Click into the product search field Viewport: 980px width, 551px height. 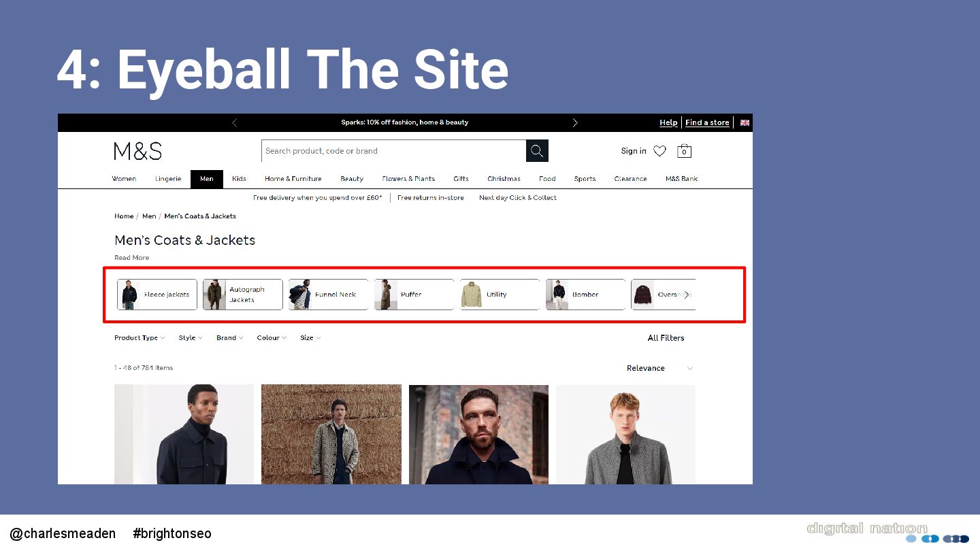tap(393, 151)
